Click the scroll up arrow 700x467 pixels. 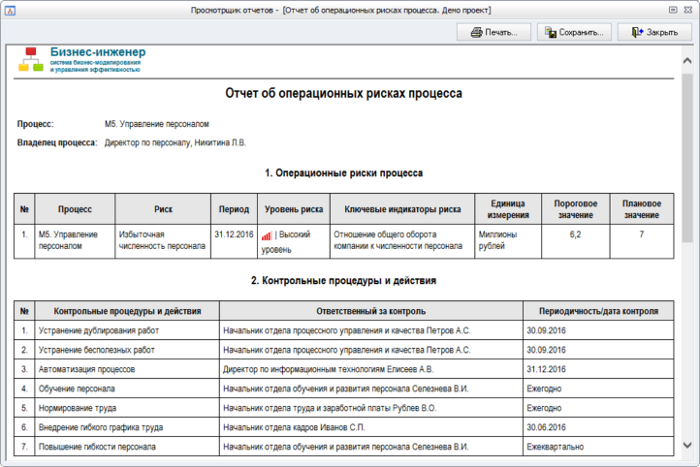(x=687, y=61)
